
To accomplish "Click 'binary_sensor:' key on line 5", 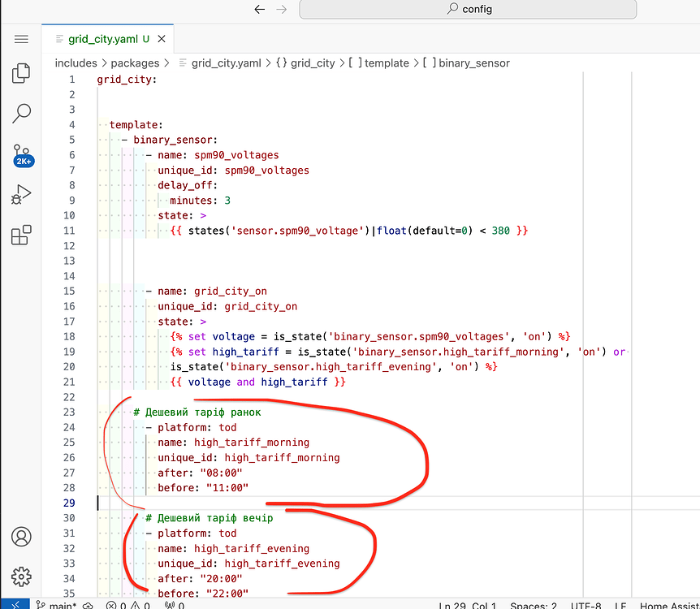I will [175, 140].
